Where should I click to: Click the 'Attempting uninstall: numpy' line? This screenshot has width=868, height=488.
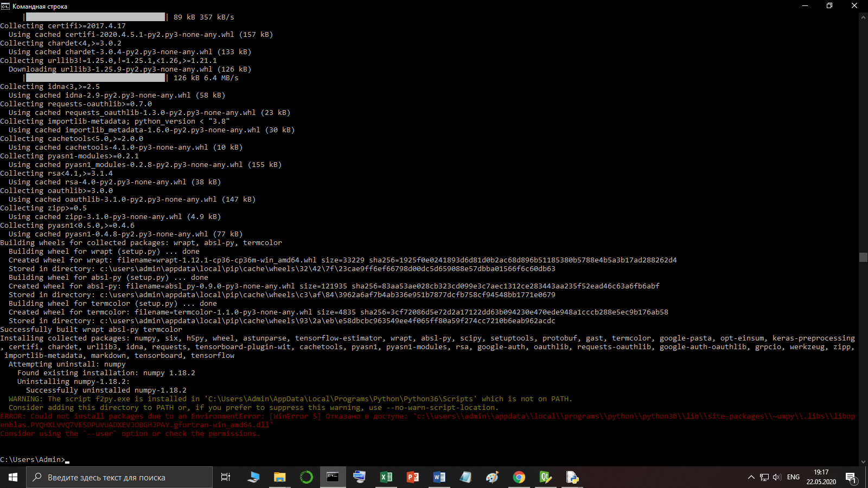click(67, 364)
